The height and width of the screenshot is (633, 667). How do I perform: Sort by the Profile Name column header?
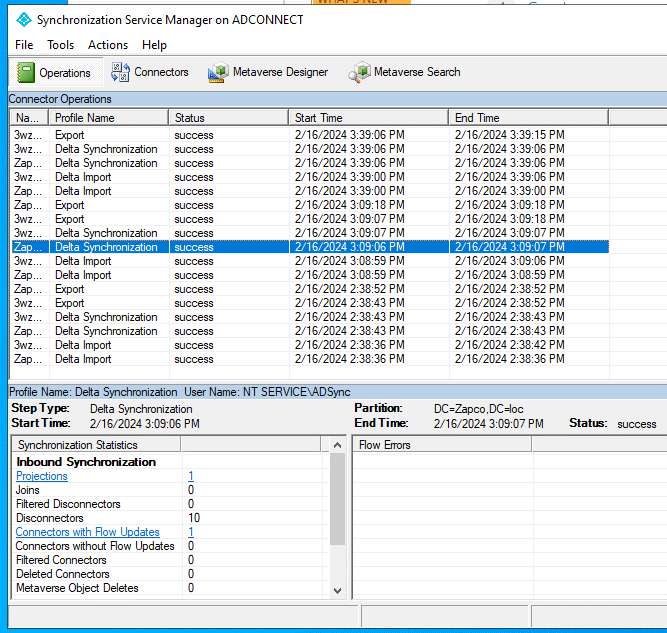(x=109, y=118)
